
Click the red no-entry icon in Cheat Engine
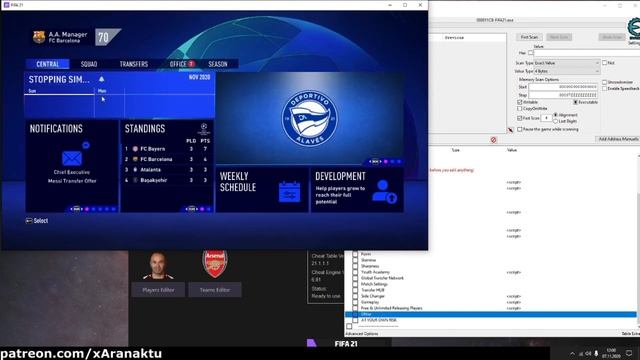[x=493, y=140]
